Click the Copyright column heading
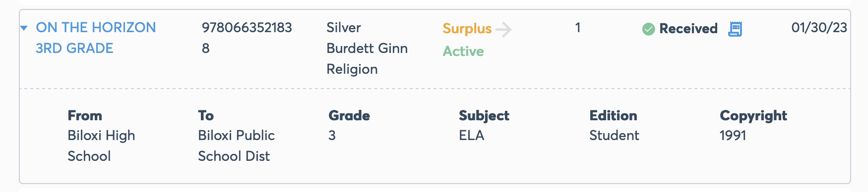Image resolution: width=868 pixels, height=192 pixels. (753, 116)
